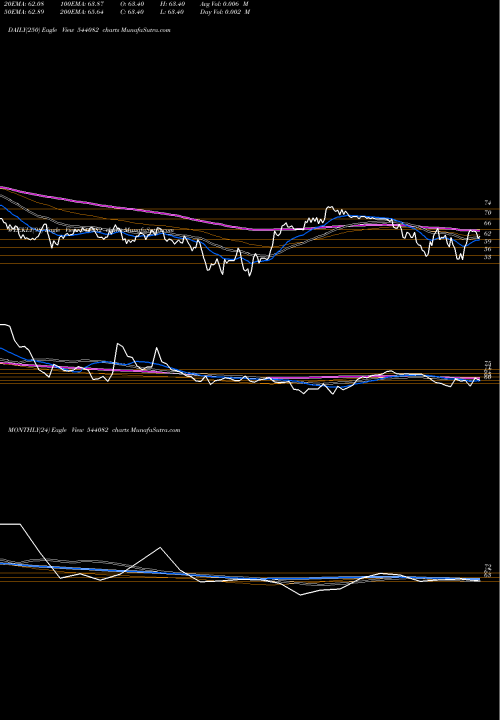Viewport: 500px width, 720px height.
Task: Click the 62 price axis label
Action: tap(488, 233)
